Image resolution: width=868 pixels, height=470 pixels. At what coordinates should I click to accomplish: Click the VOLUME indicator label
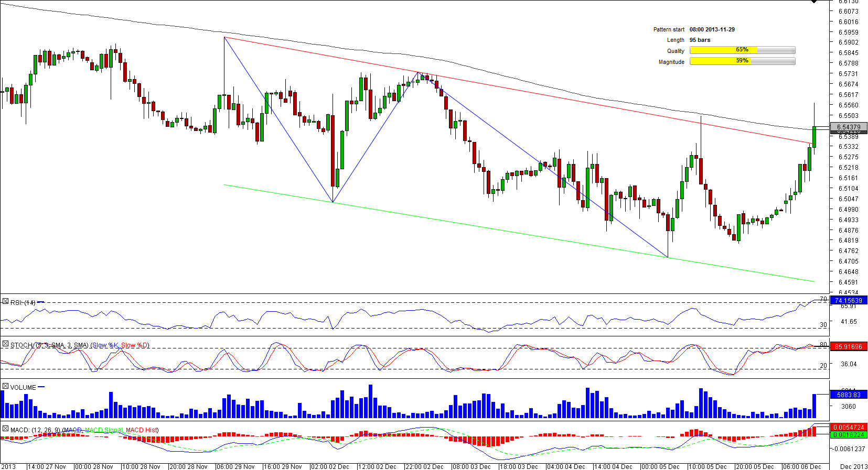tap(23, 388)
